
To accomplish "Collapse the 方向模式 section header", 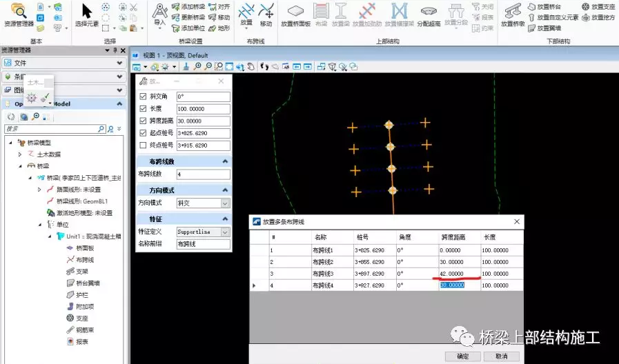I will pyautogui.click(x=225, y=190).
